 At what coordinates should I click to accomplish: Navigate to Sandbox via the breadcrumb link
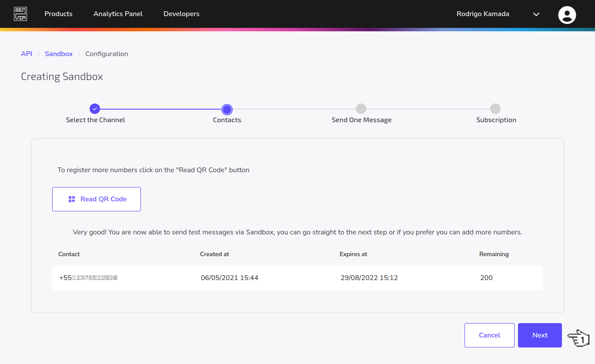[58, 53]
